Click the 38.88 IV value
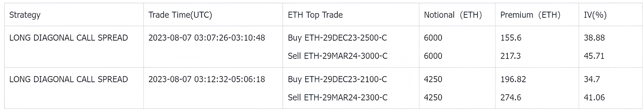 tap(594, 38)
